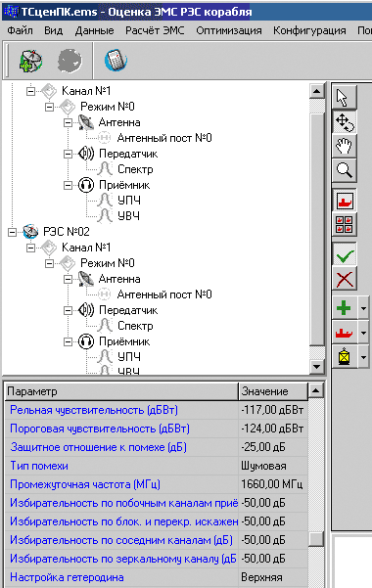Click the Антенна dish icon under РЭС №02
The width and height of the screenshot is (372, 588).
click(86, 279)
